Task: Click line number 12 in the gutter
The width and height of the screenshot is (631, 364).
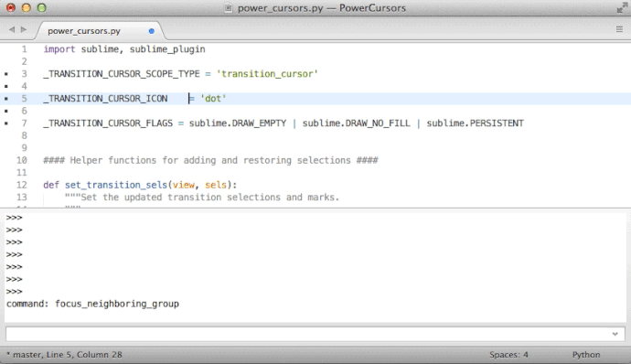Action: 21,185
